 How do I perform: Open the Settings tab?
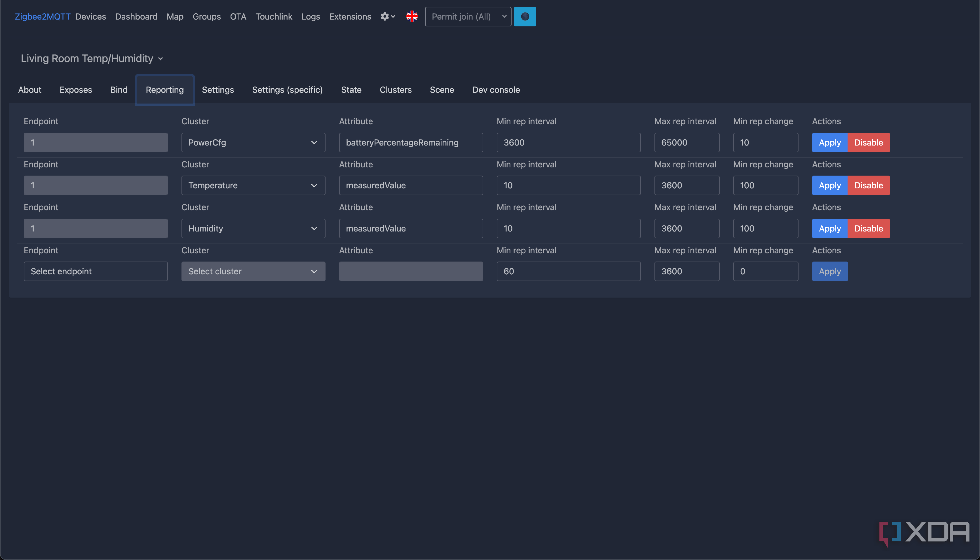218,90
